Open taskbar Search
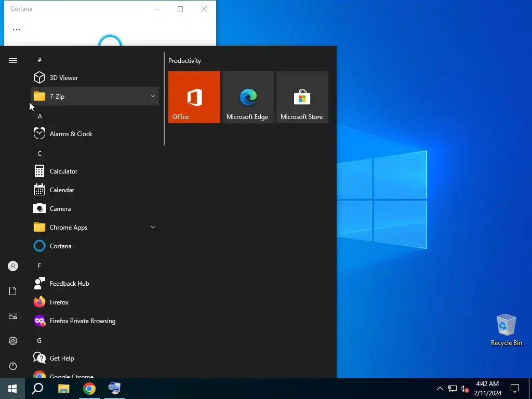Screen dimensions: 532x399 tap(37, 389)
